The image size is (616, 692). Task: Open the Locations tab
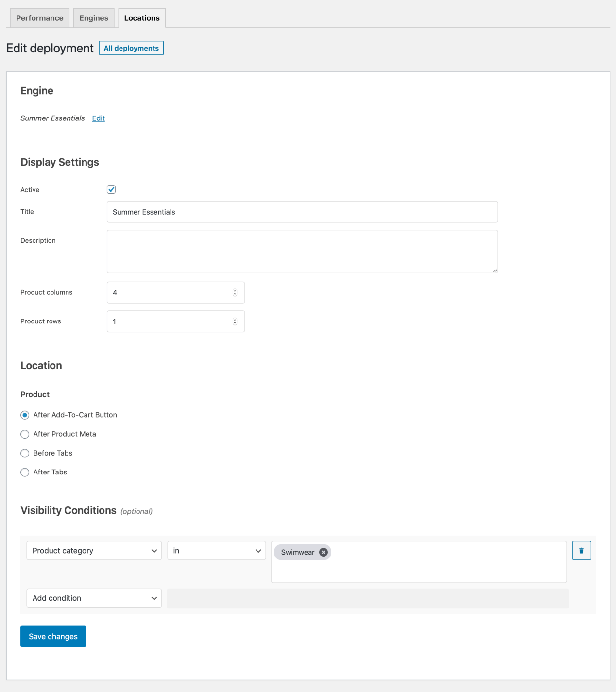pyautogui.click(x=141, y=17)
